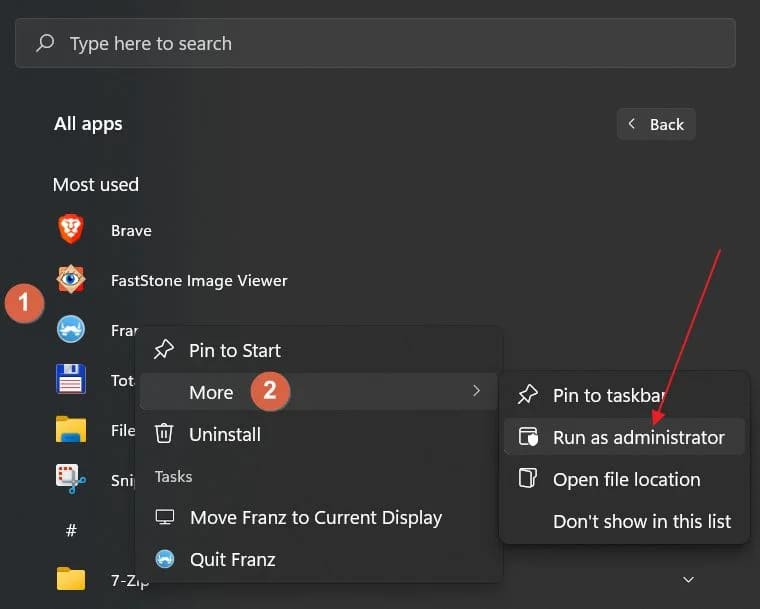Click the Type here to search field
Screen dimensions: 760x609
click(x=375, y=43)
